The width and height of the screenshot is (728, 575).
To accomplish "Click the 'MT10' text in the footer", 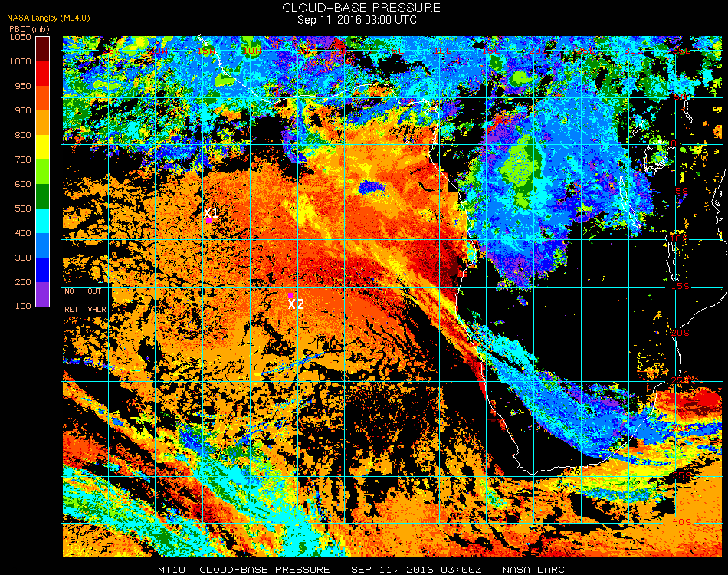I will (x=172, y=570).
